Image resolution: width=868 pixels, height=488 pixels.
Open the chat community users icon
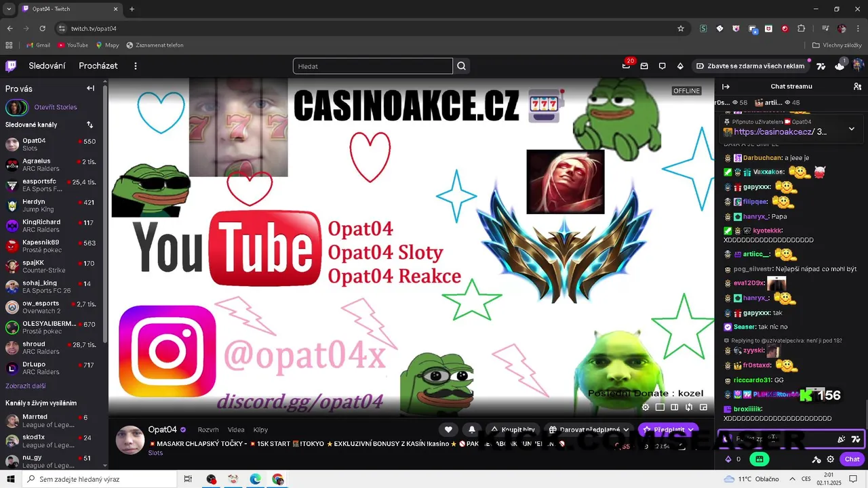[x=857, y=87]
